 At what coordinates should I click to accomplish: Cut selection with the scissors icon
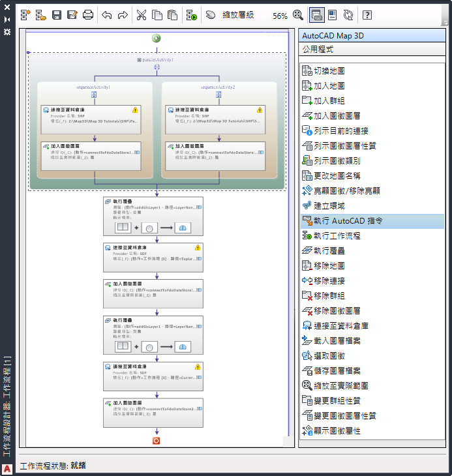pyautogui.click(x=142, y=15)
